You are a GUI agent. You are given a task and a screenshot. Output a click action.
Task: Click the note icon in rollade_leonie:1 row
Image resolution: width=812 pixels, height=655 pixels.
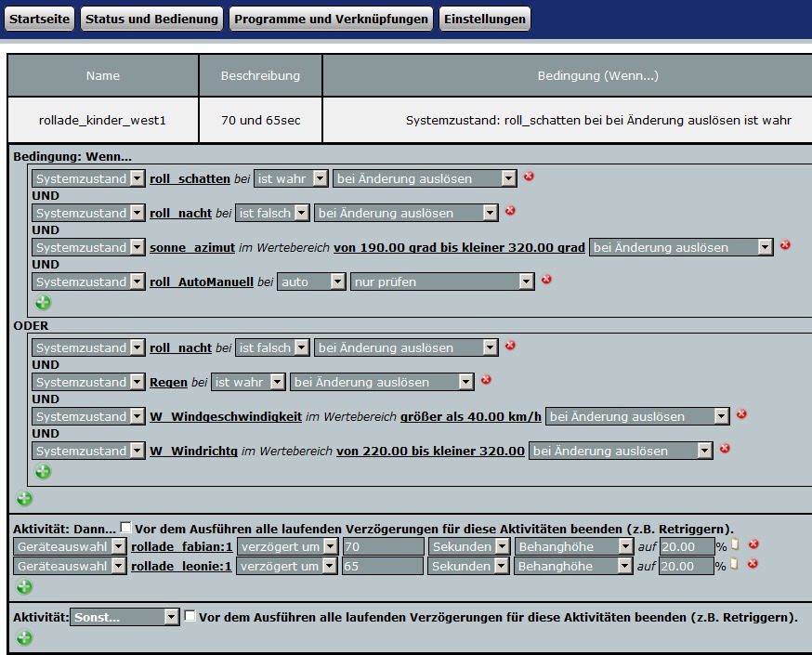point(734,564)
